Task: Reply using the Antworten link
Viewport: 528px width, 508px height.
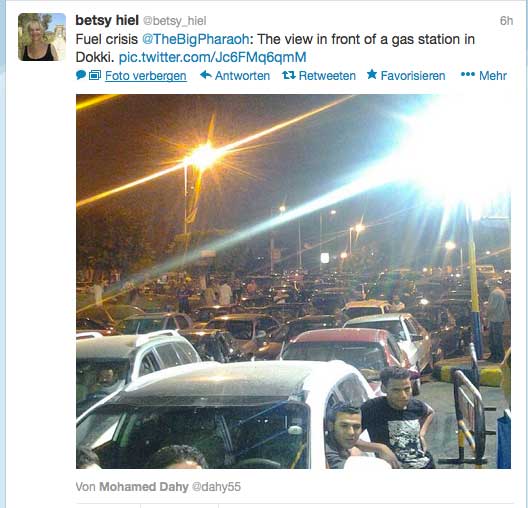Action: [x=242, y=75]
